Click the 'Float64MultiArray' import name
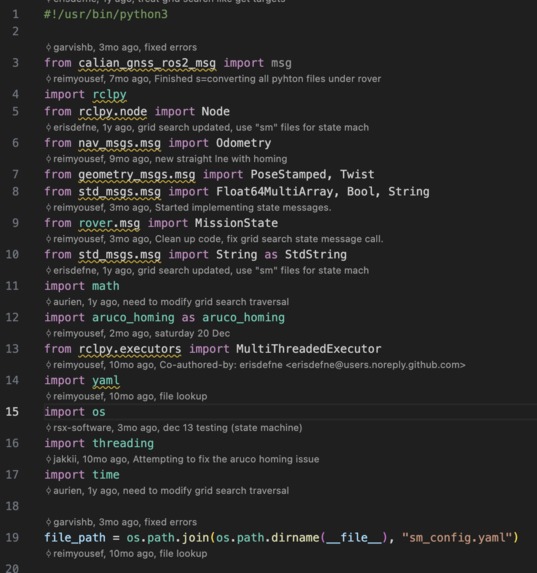This screenshot has height=573, width=537. coord(275,191)
